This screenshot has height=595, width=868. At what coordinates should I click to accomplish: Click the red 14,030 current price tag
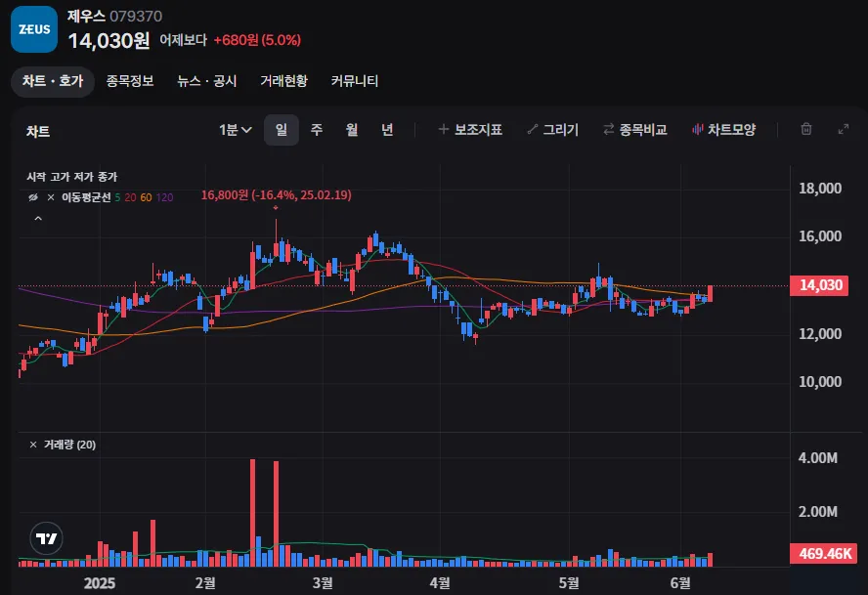(819, 285)
